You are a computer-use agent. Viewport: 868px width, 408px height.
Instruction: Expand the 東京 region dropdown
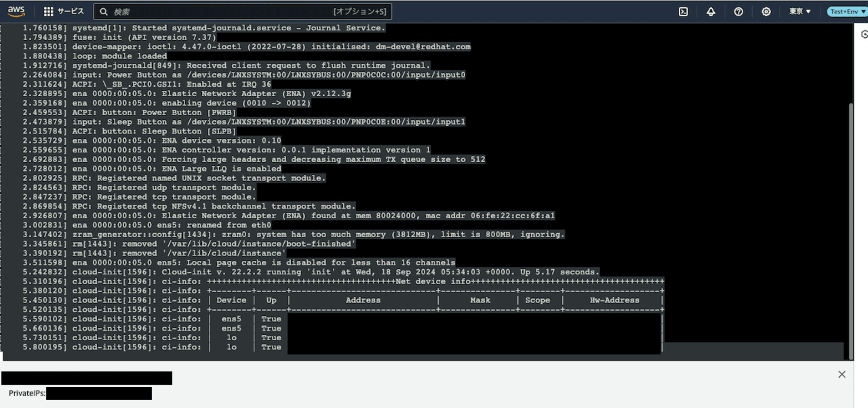[x=799, y=12]
